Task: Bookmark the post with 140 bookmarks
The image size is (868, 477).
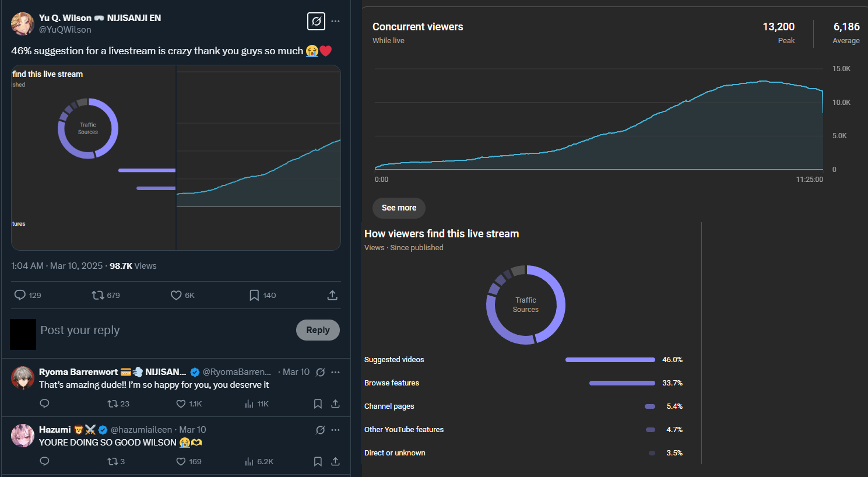Action: pyautogui.click(x=254, y=295)
